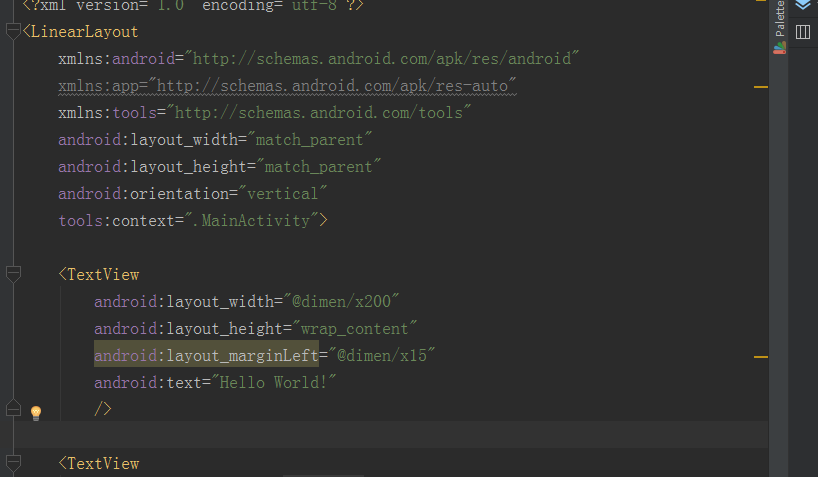The width and height of the screenshot is (818, 477).
Task: Click the LinearLayout layout_width "match_parent" value
Action: point(309,140)
